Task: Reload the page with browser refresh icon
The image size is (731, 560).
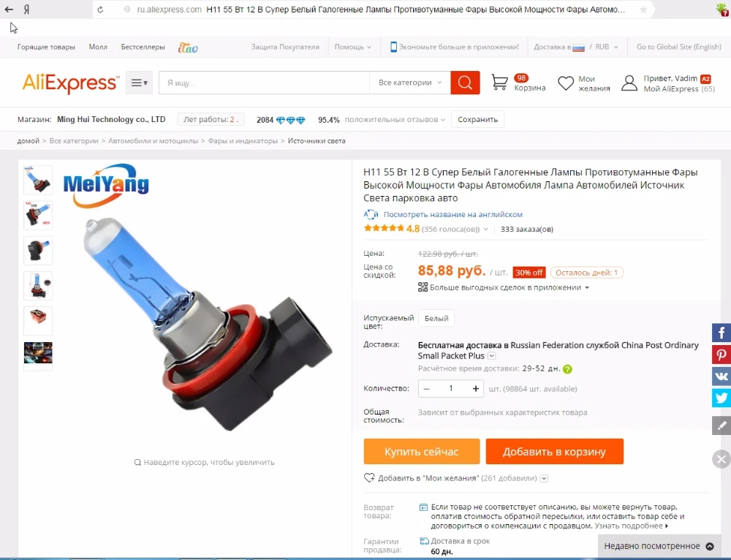Action: 100,10
